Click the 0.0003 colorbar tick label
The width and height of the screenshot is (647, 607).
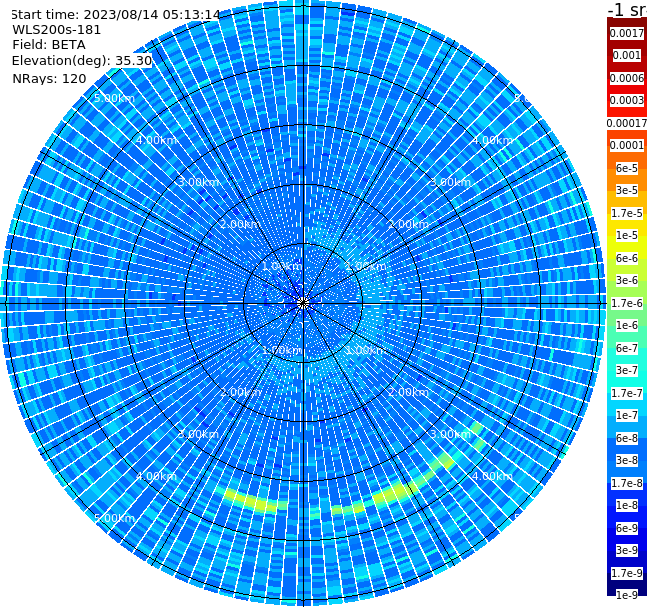[627, 100]
